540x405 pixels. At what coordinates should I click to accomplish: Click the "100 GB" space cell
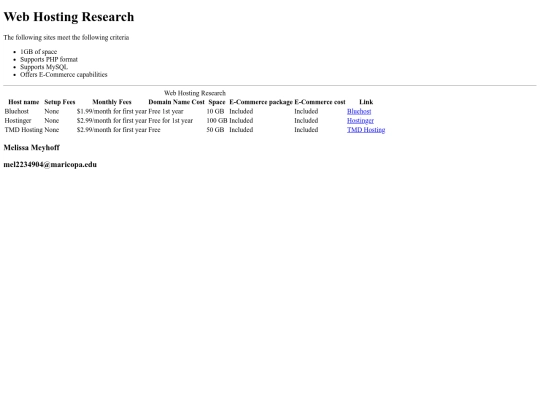[217, 121]
